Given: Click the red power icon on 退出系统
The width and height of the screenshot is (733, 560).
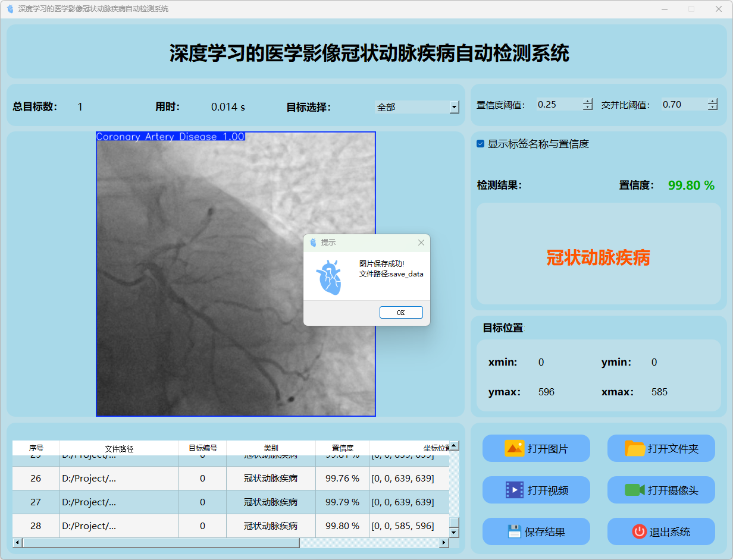Looking at the screenshot, I should [x=639, y=531].
